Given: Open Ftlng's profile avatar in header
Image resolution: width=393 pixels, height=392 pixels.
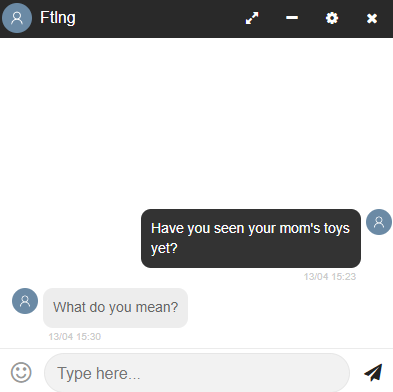Looking at the screenshot, I should [17, 18].
